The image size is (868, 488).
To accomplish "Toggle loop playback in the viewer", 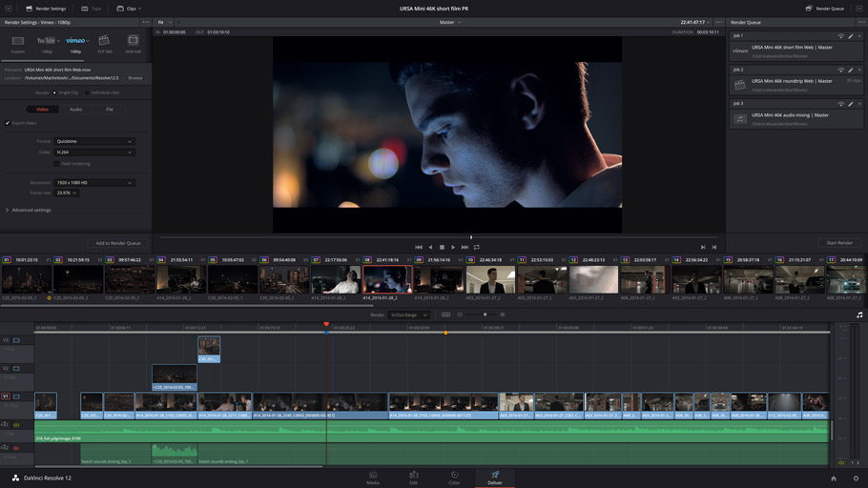I will click(476, 247).
